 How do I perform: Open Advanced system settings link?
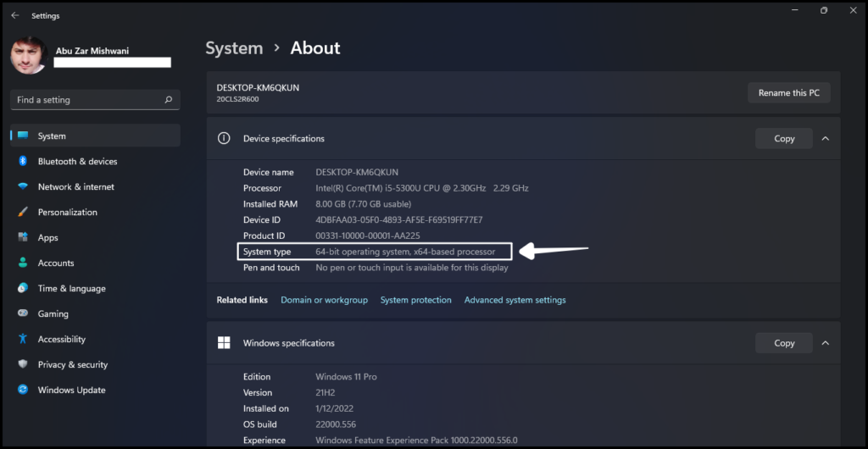point(515,300)
